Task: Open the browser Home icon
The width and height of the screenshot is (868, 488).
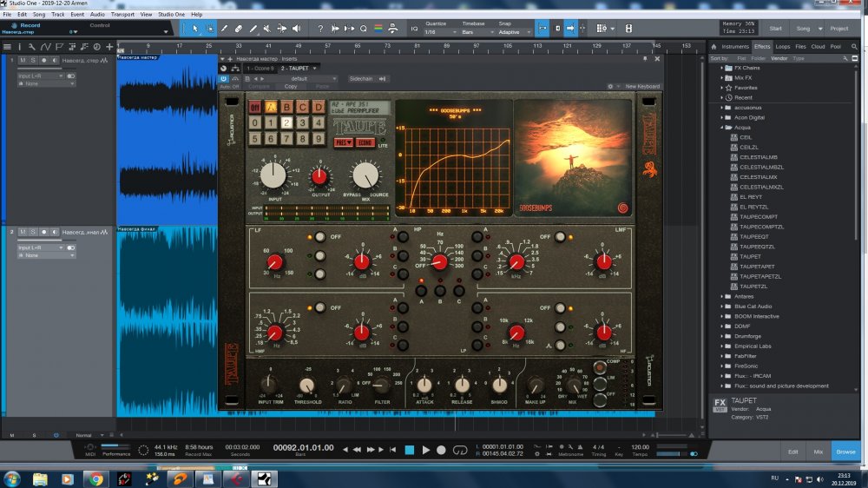Action: pyautogui.click(x=714, y=47)
